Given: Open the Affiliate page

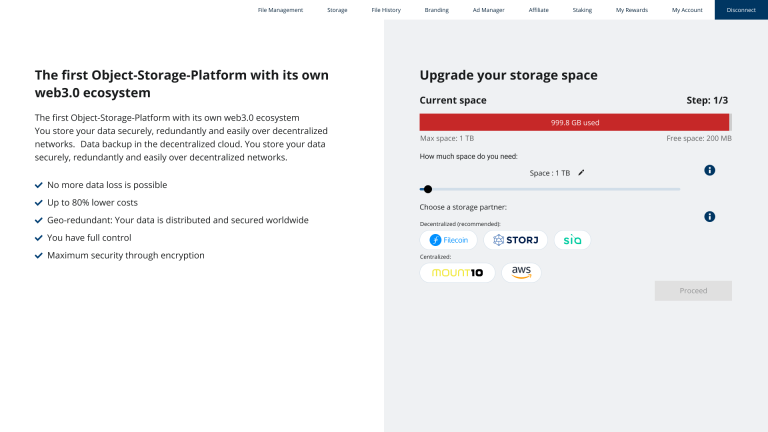Looking at the screenshot, I should point(538,10).
